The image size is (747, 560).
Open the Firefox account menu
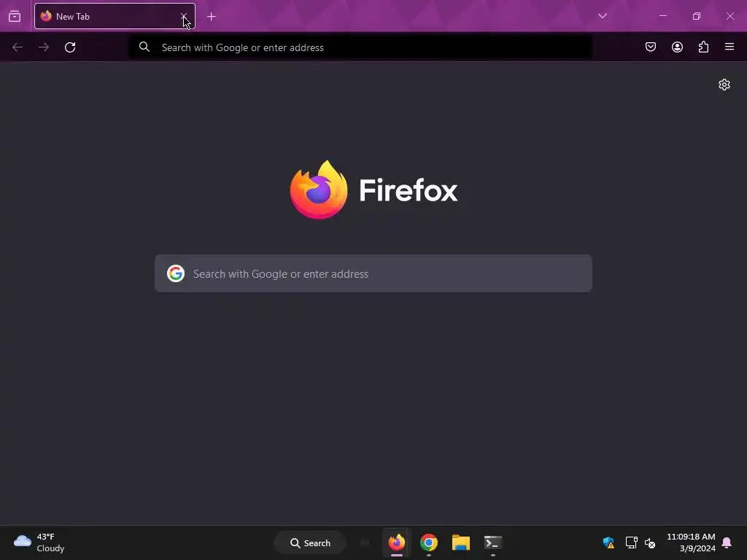click(677, 47)
